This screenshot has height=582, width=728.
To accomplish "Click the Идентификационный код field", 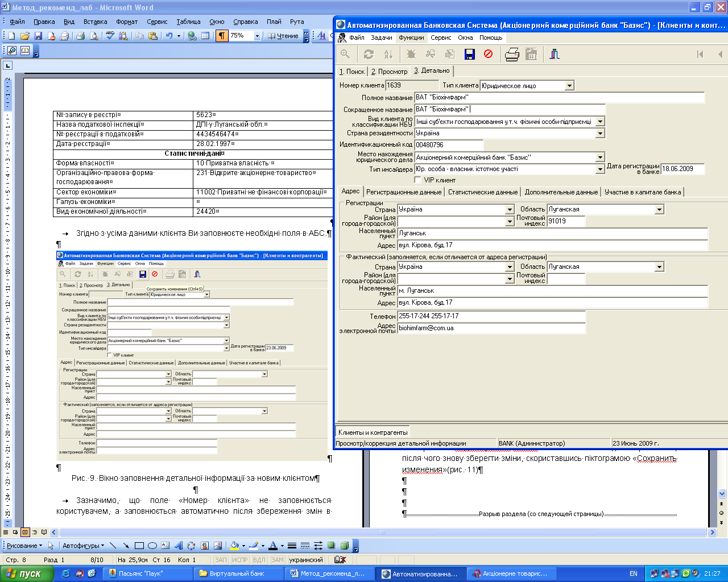I will (449, 145).
